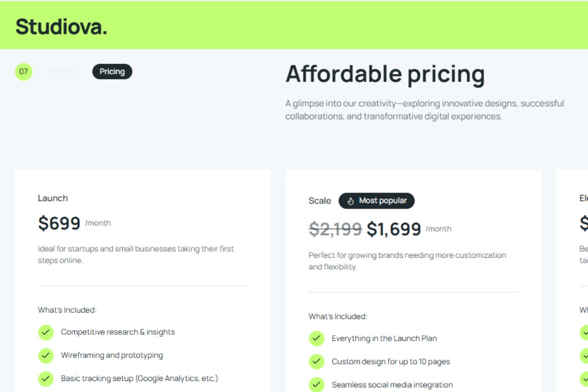Screen dimensions: 588x392
Task: Click the checkmark beside Basic tracking setup
Action: coord(46,378)
